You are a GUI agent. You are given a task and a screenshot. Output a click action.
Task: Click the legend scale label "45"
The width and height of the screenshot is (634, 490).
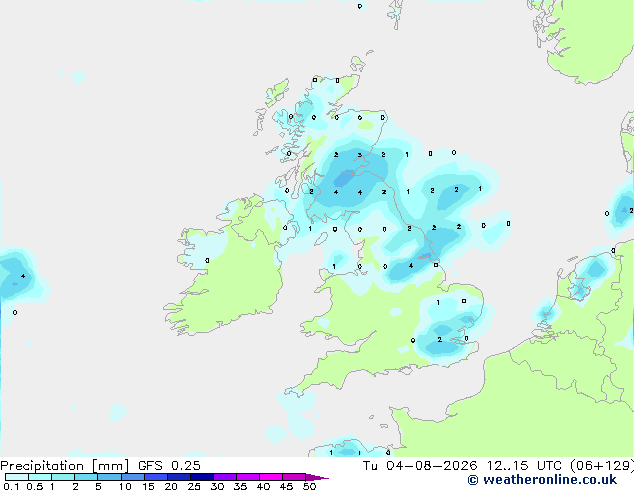click(286, 486)
